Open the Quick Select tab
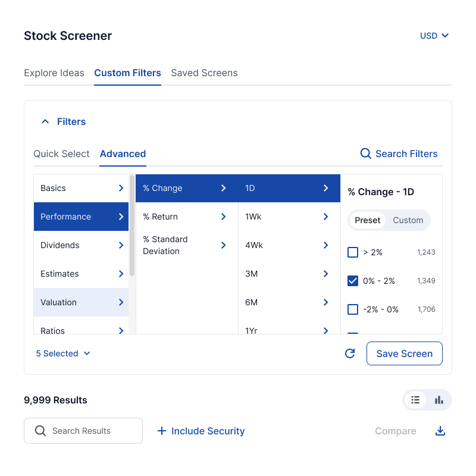This screenshot has width=476, height=476. (x=61, y=154)
